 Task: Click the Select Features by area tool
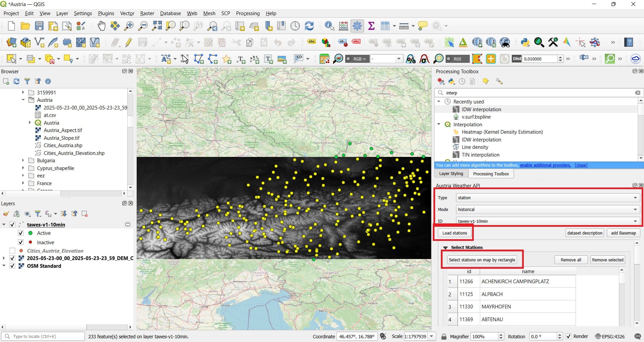[x=11, y=59]
